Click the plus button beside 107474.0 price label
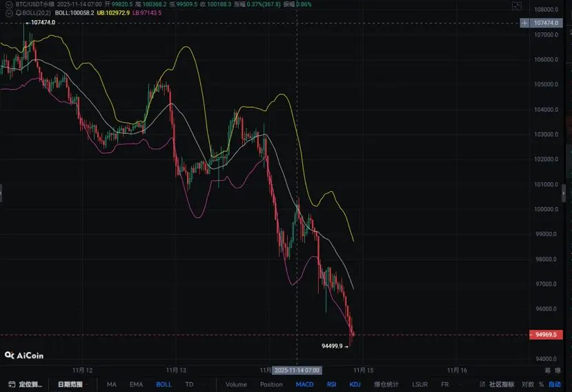 click(524, 23)
